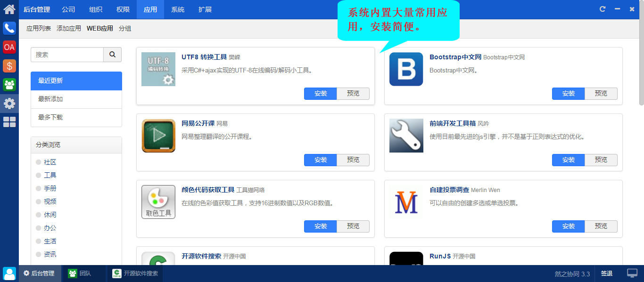Switch to 后台管理 taskbar item

tap(40, 274)
